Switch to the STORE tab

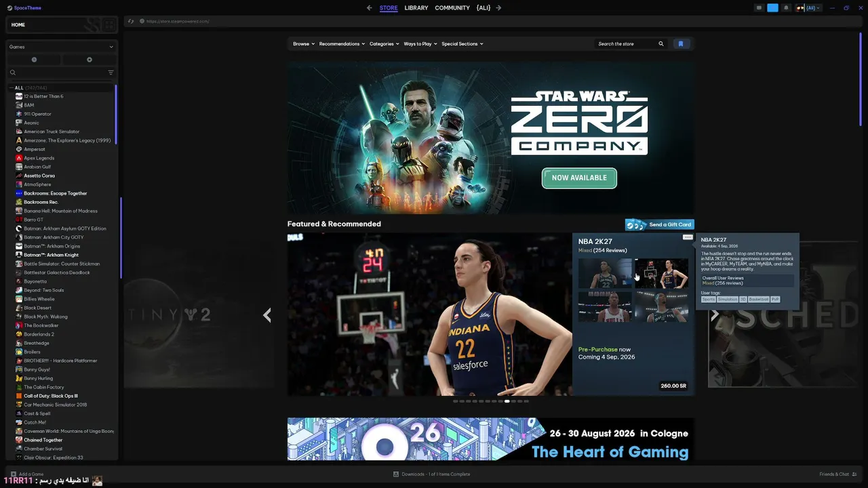click(389, 8)
